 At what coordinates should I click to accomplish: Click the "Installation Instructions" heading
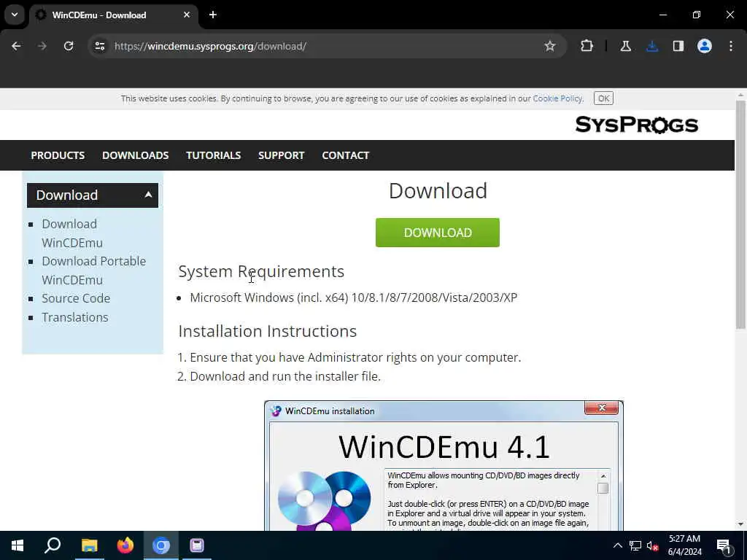coord(267,331)
